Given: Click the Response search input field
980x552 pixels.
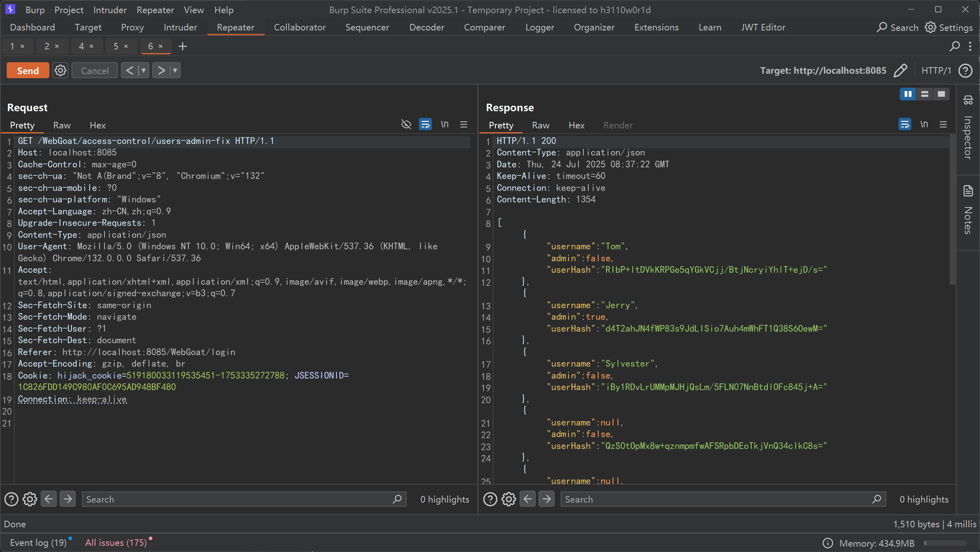Looking at the screenshot, I should click(723, 499).
